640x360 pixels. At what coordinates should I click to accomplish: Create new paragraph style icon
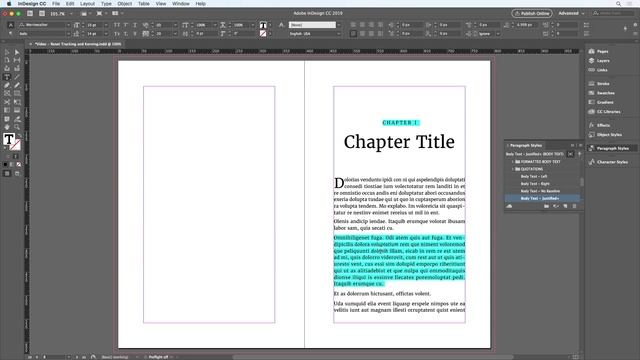565,206
